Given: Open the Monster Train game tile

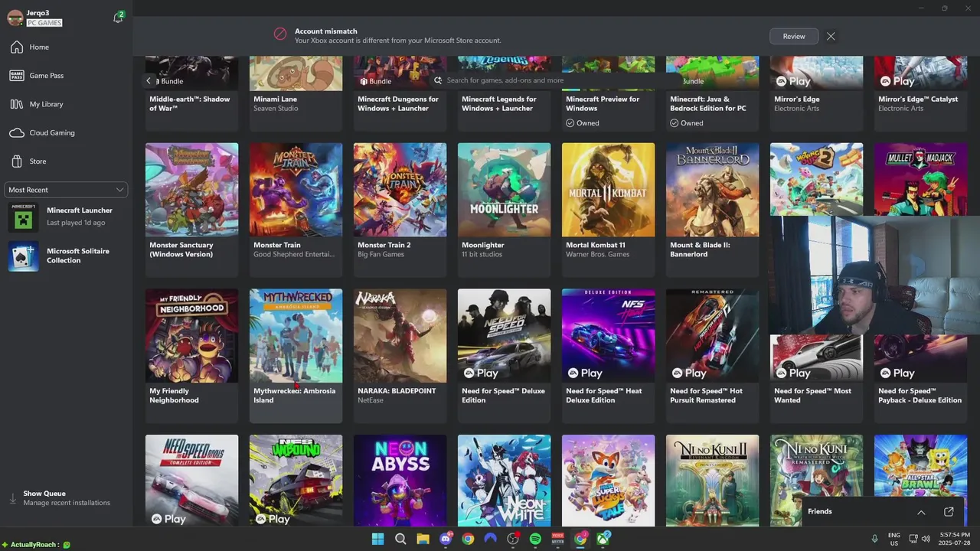Looking at the screenshot, I should pos(296,209).
